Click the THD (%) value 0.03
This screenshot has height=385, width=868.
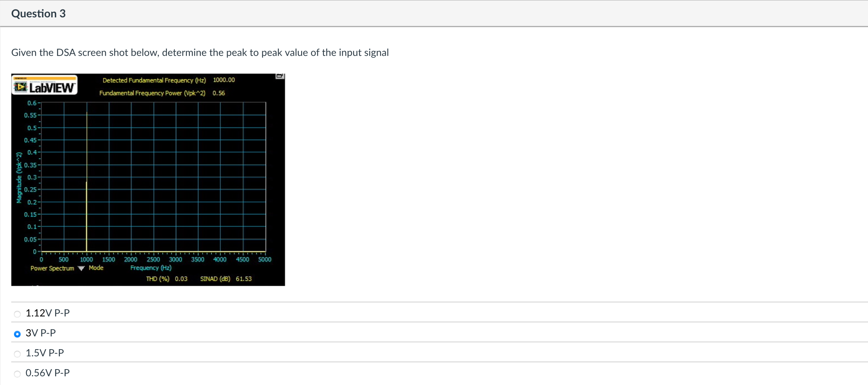pos(181,279)
